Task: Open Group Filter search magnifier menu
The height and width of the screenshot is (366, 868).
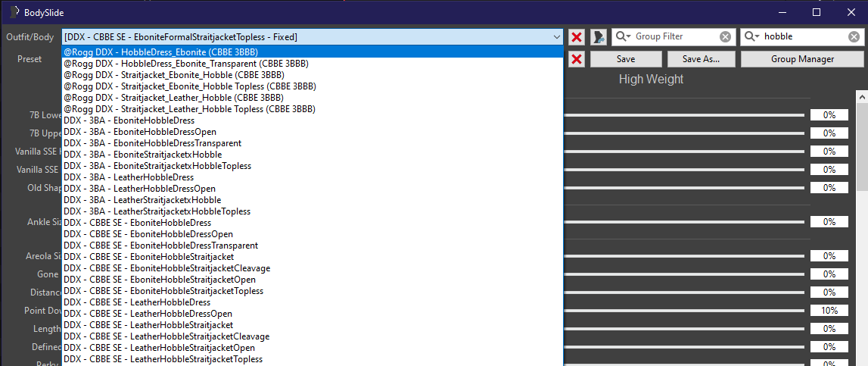Action: point(624,36)
